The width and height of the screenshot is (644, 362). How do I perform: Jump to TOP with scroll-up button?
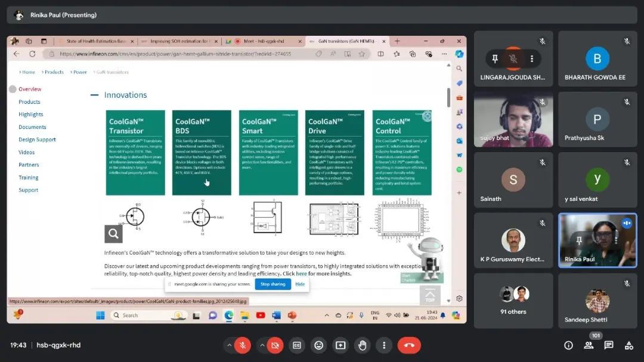430,295
